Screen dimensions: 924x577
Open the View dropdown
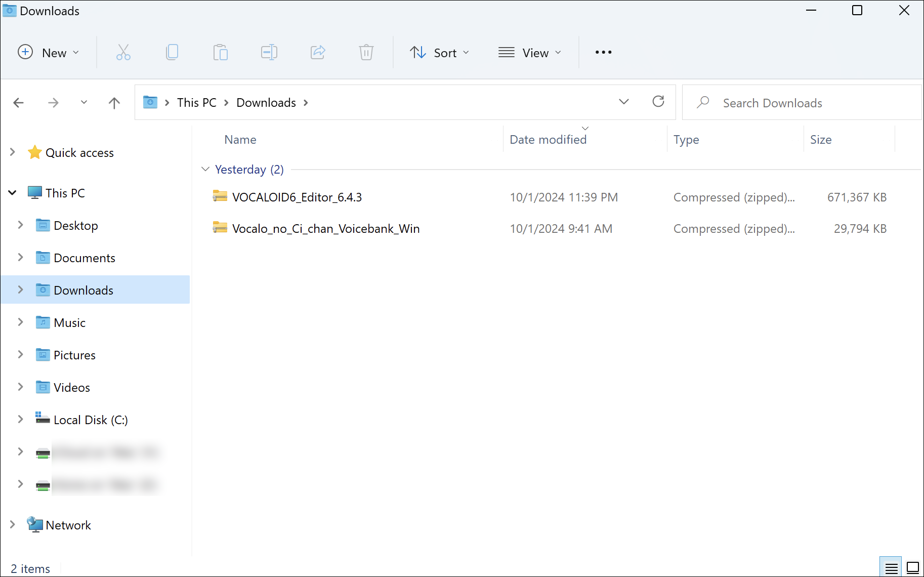point(530,52)
